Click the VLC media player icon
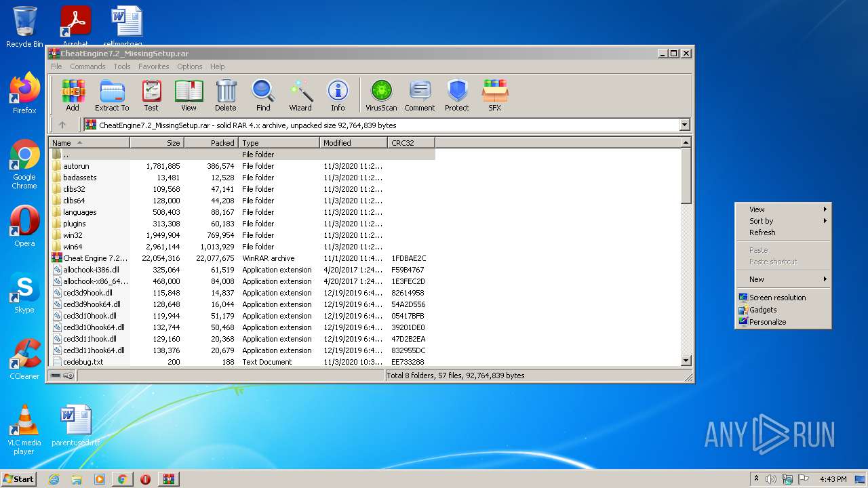This screenshot has height=488, width=868. pyautogui.click(x=24, y=430)
